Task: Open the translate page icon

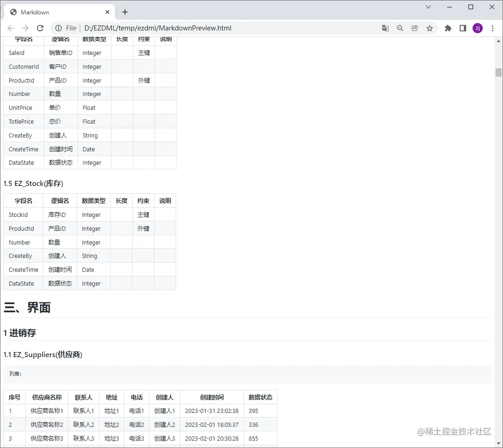Action: (x=385, y=28)
